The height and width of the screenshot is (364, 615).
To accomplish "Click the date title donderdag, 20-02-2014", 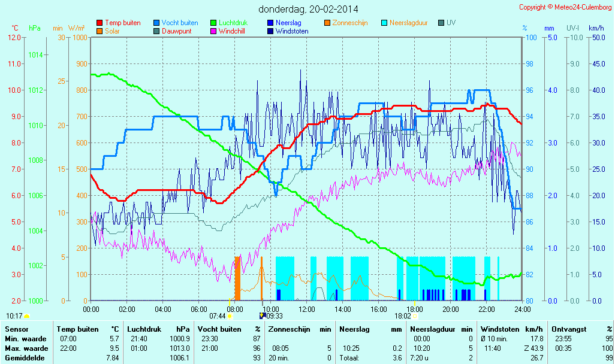I will coord(308,9).
